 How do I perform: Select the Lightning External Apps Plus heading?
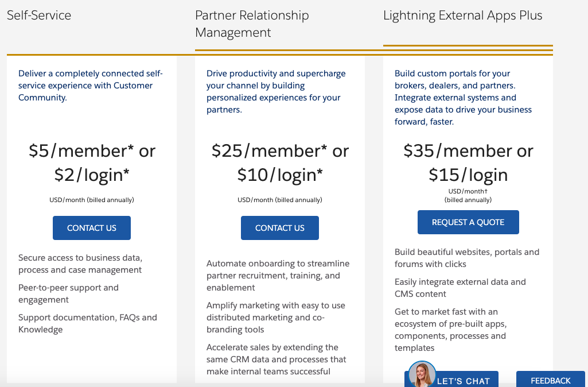point(462,16)
